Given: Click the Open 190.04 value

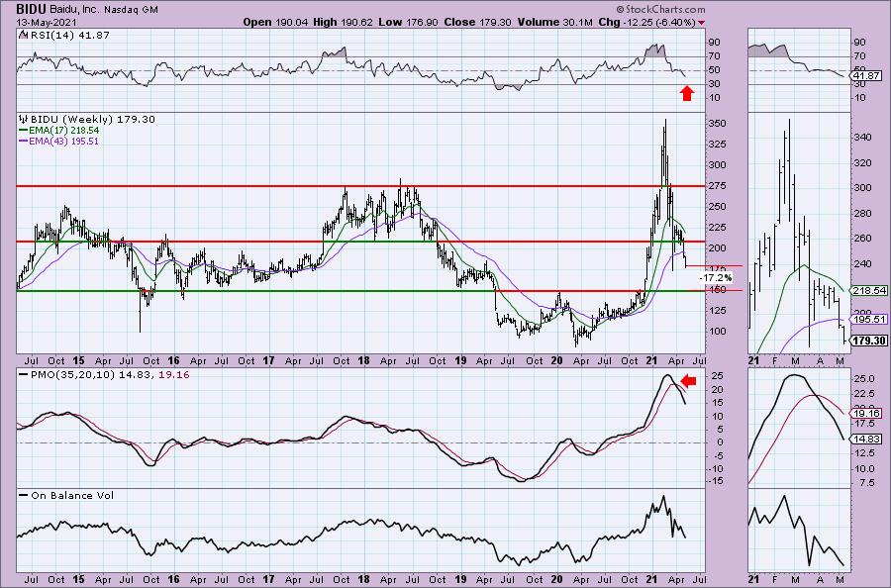Looking at the screenshot, I should 276,22.
